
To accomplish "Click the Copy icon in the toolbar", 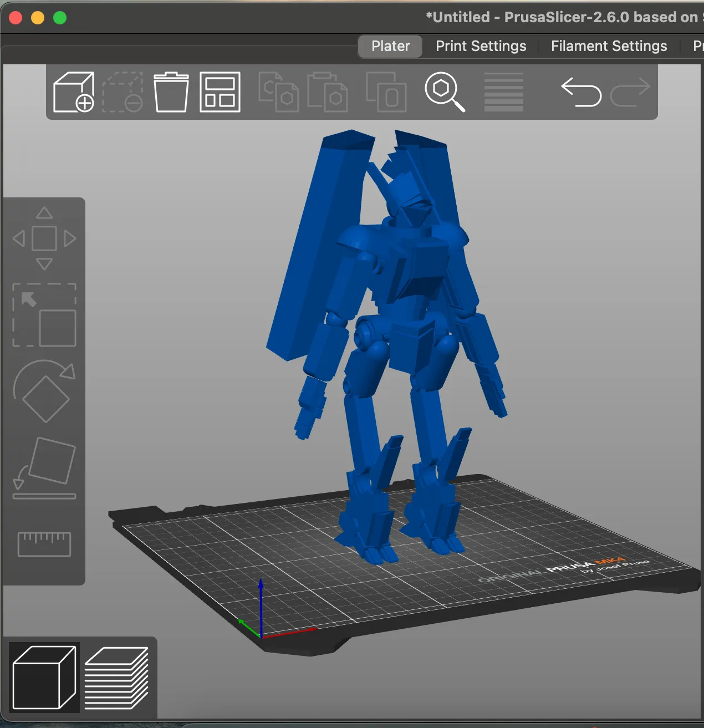I will [x=279, y=92].
